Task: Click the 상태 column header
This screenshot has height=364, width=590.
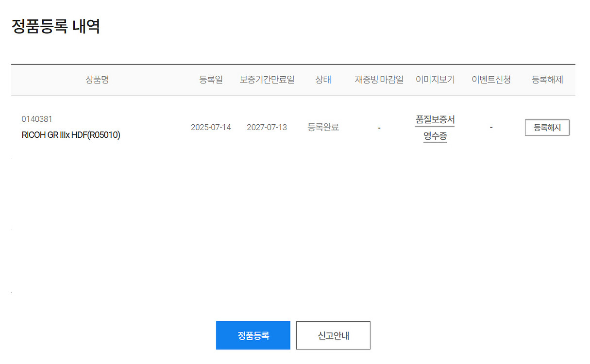Action: click(323, 80)
